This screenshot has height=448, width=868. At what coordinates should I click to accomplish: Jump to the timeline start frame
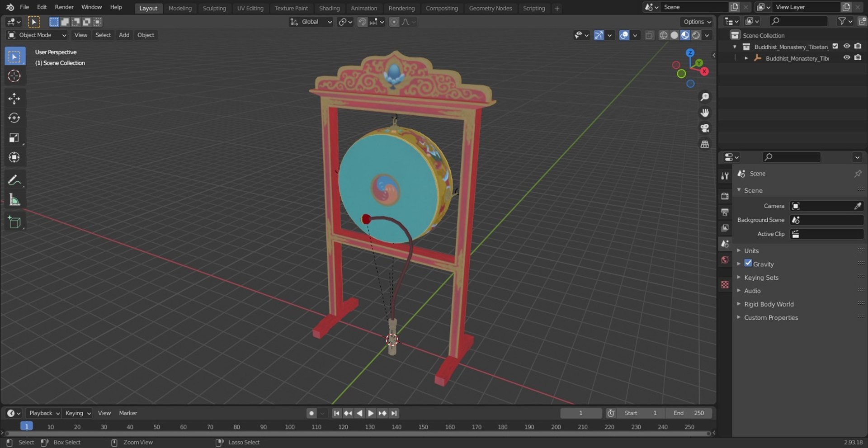pos(336,413)
